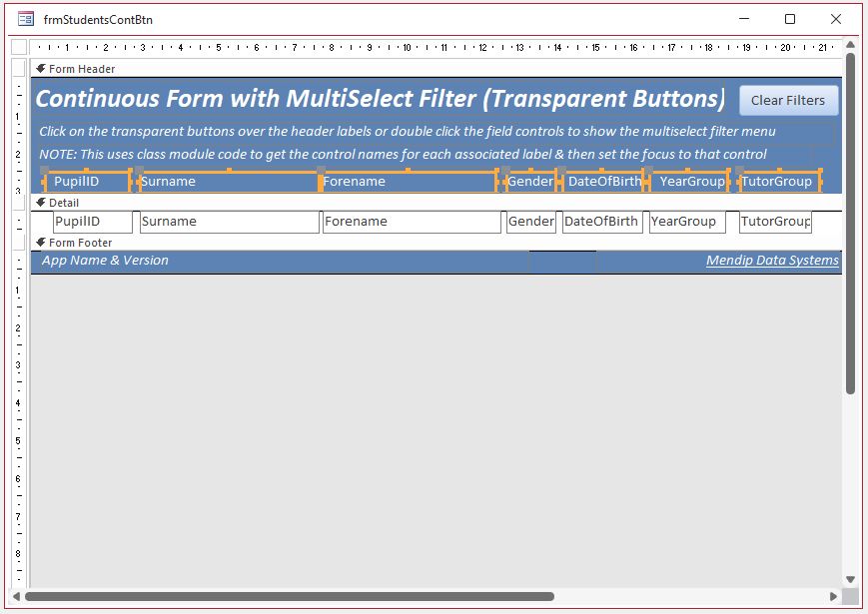Click the TutorGroup text box in Detail
This screenshot has height=614, width=868.
point(775,222)
